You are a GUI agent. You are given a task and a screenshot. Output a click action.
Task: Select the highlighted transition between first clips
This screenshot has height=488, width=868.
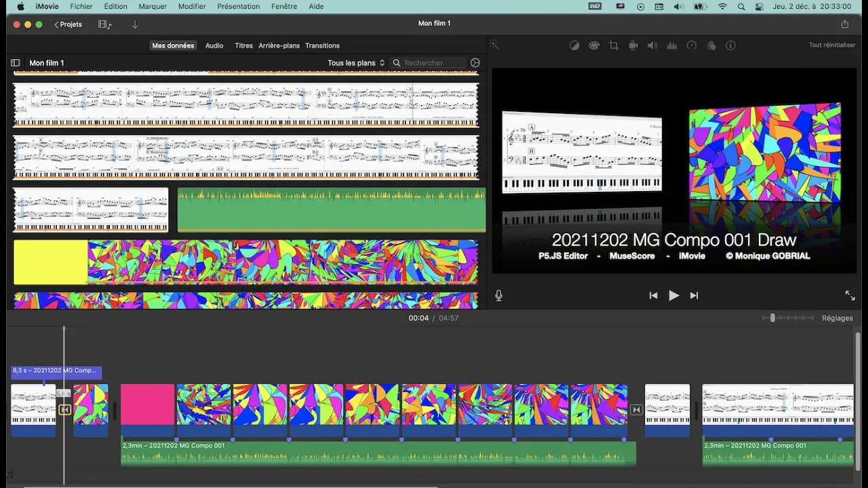[x=64, y=409]
